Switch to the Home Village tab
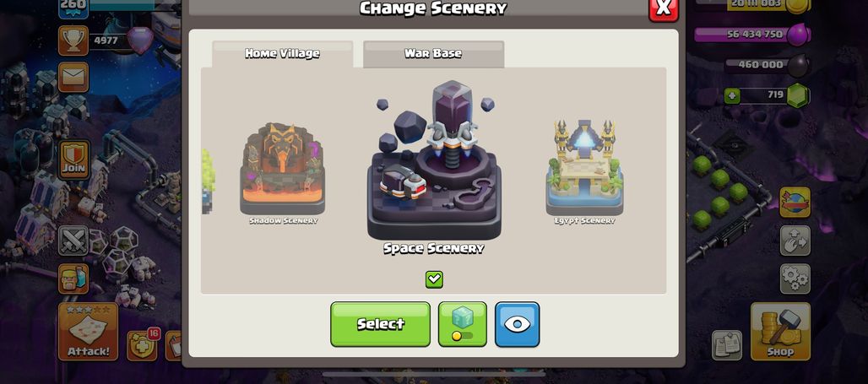This screenshot has width=868, height=384. click(x=282, y=54)
